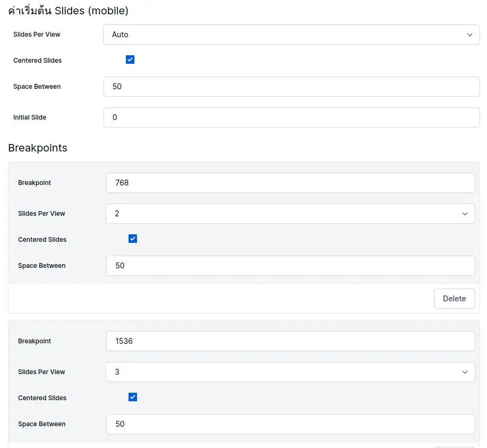
Task: Click the Breakpoints section heading
Action: tap(38, 148)
